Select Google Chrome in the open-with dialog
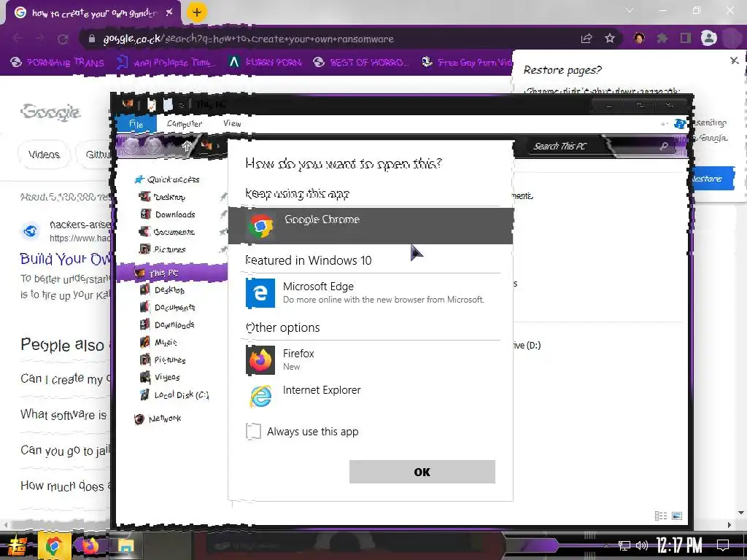This screenshot has height=560, width=747. [371, 226]
